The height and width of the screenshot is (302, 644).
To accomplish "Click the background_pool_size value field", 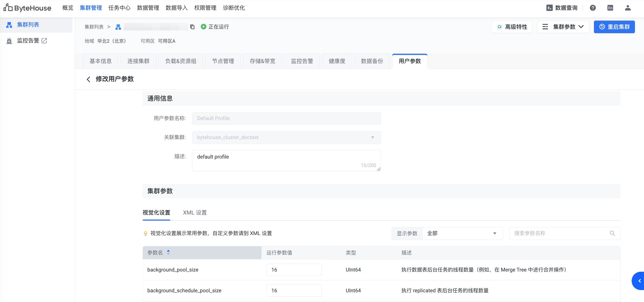I will pos(294,270).
